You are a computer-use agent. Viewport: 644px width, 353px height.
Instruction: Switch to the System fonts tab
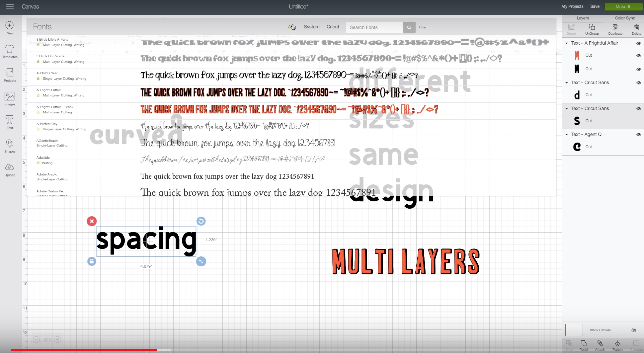(312, 27)
